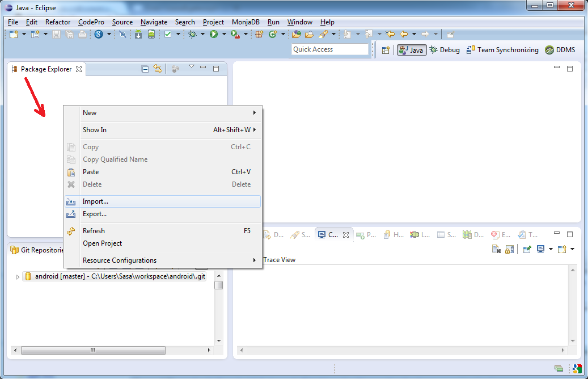Open the External Tools dropdown arrow

pos(246,34)
